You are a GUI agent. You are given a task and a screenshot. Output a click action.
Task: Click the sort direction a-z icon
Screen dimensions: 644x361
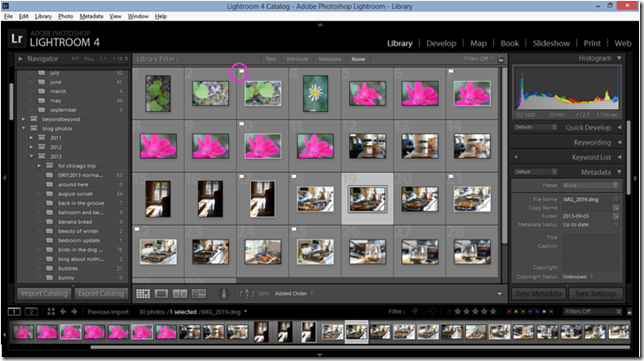[246, 294]
